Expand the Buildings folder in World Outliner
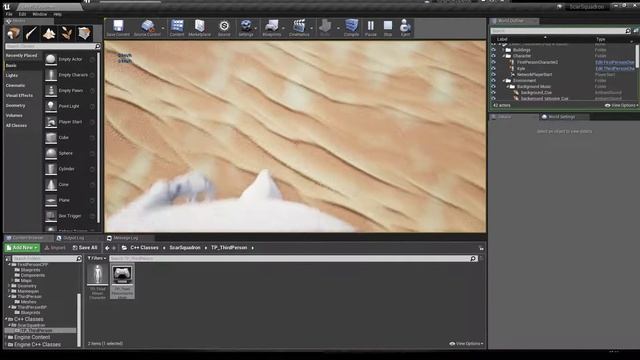The height and width of the screenshot is (360, 640). click(x=504, y=50)
